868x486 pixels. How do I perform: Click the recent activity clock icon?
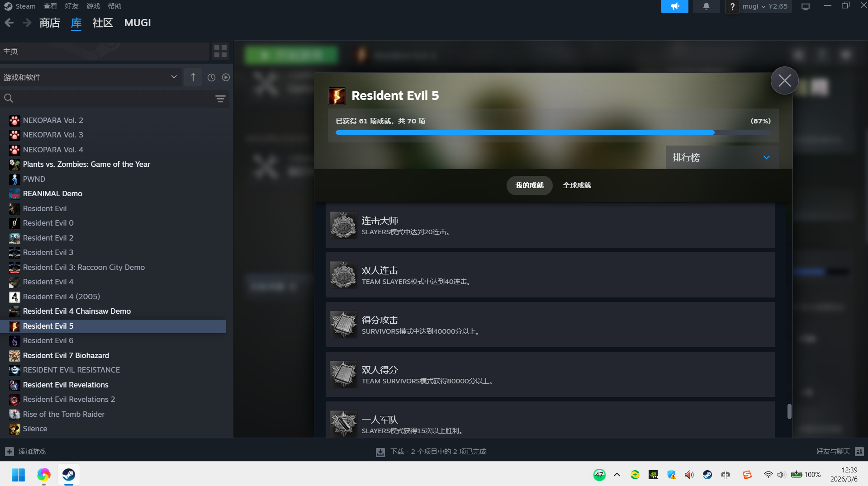[211, 77]
